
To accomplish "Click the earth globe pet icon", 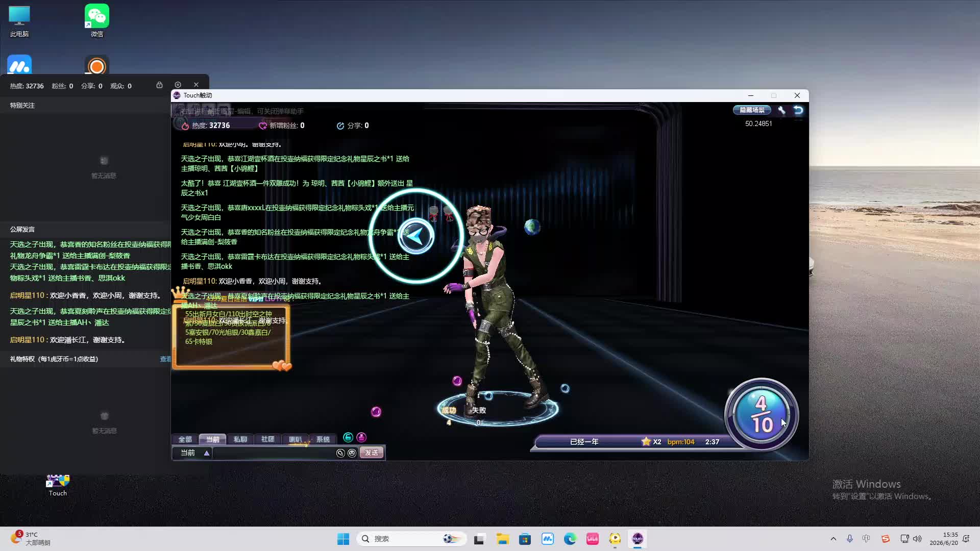I will tap(532, 227).
